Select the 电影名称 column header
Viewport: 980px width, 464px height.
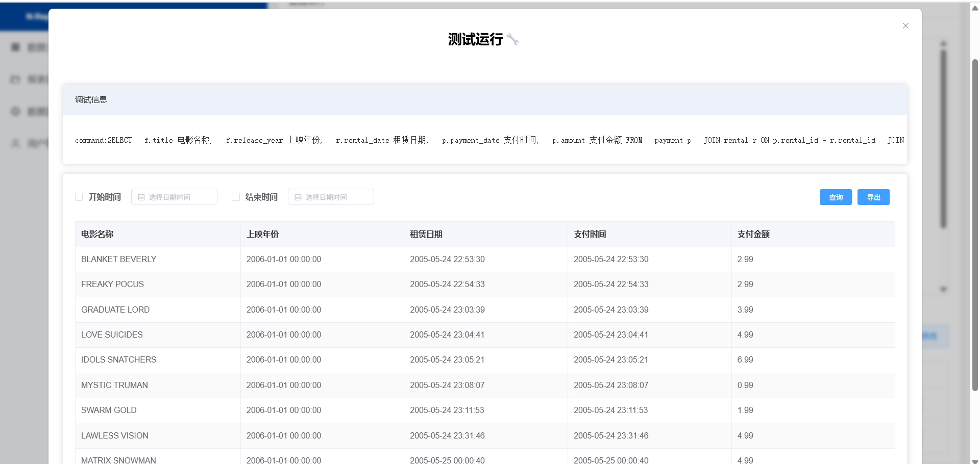point(97,235)
